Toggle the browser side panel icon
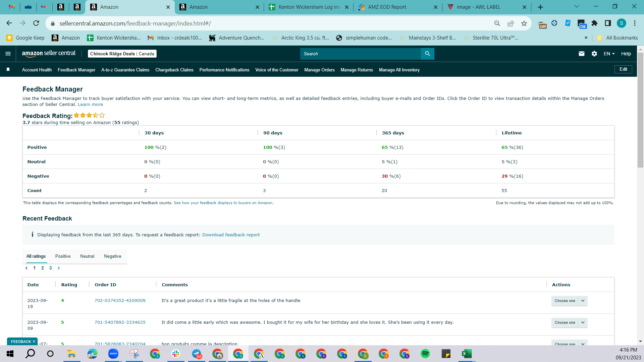Image resolution: width=644 pixels, height=362 pixels. point(608,23)
